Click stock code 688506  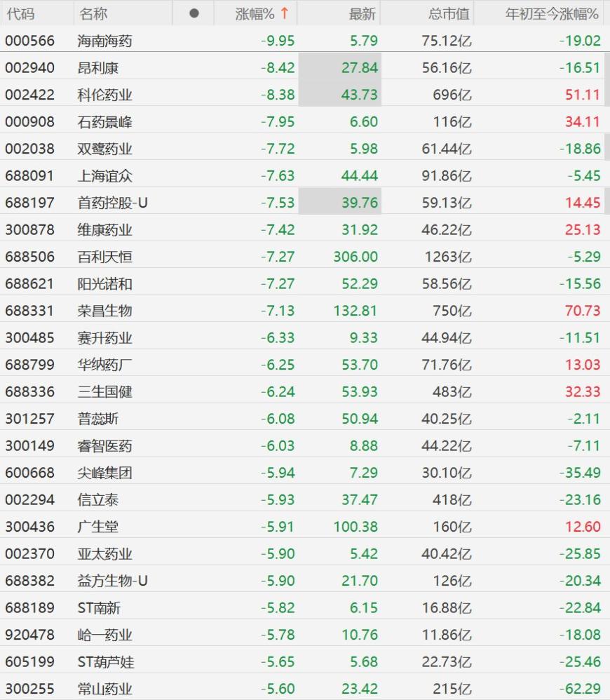[30, 257]
